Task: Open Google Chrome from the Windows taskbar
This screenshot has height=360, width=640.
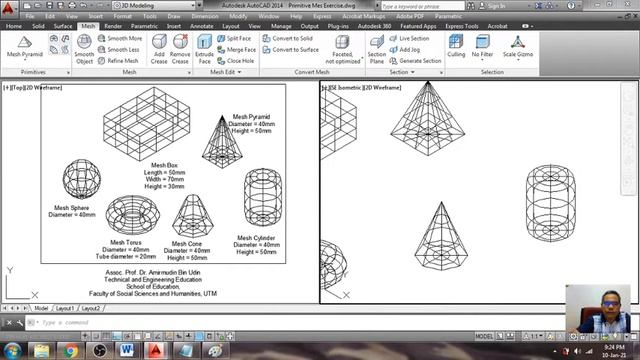Action: 70,351
